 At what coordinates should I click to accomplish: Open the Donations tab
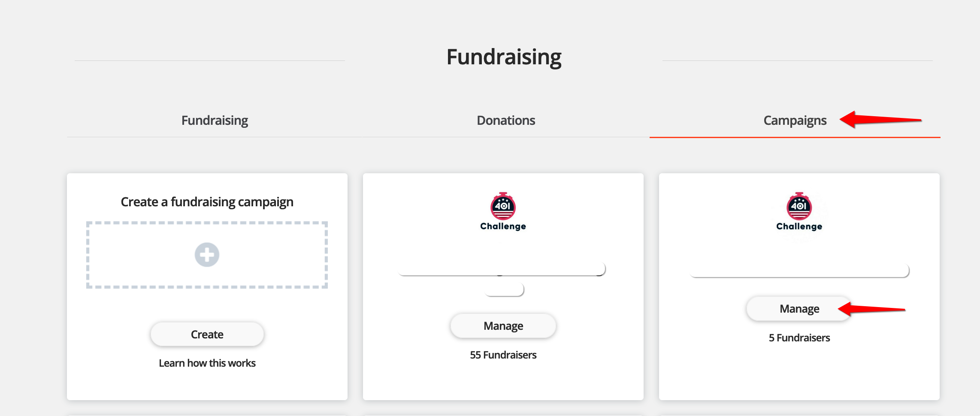pos(506,121)
